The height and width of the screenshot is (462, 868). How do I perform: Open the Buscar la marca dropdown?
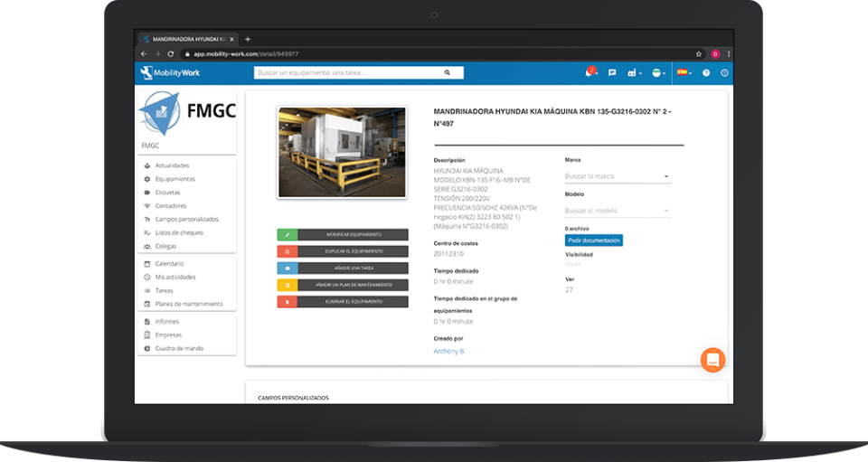[x=618, y=176]
